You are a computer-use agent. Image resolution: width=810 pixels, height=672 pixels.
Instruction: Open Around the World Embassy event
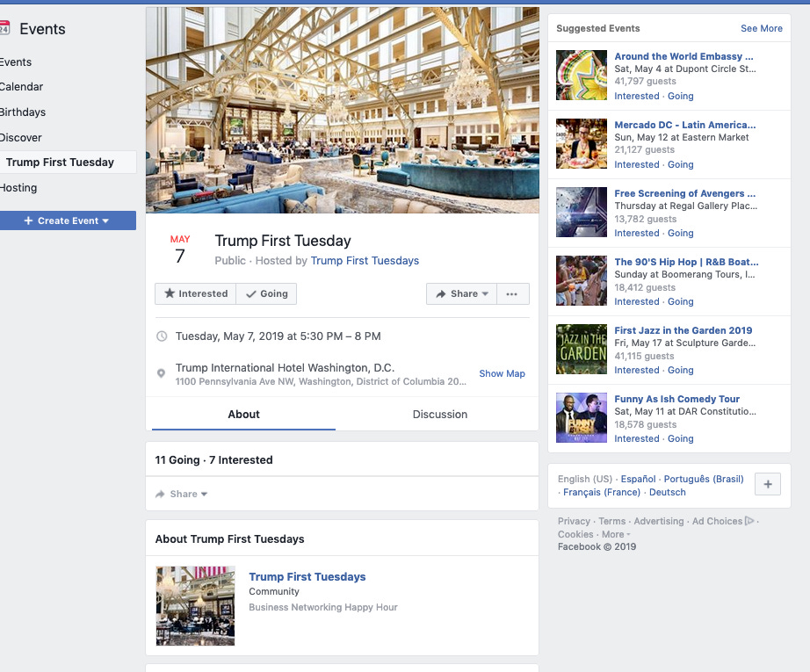coord(683,56)
